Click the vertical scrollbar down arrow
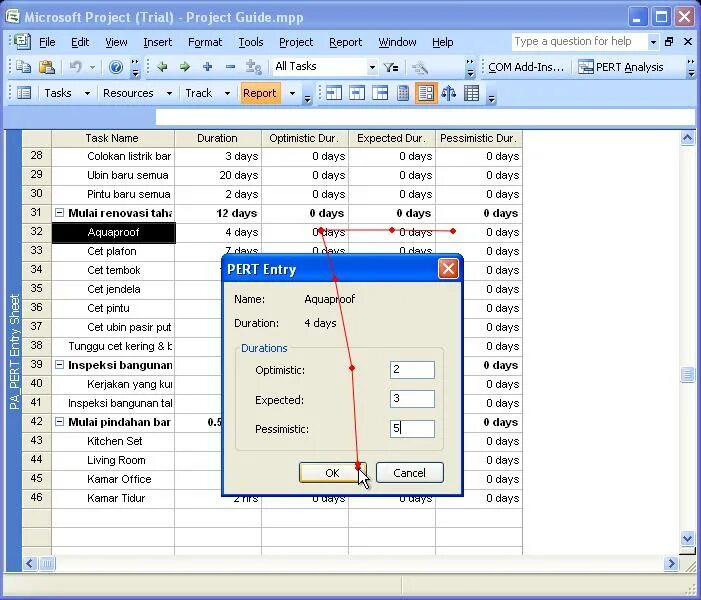Screen dimensions: 701x600 (x=687, y=538)
